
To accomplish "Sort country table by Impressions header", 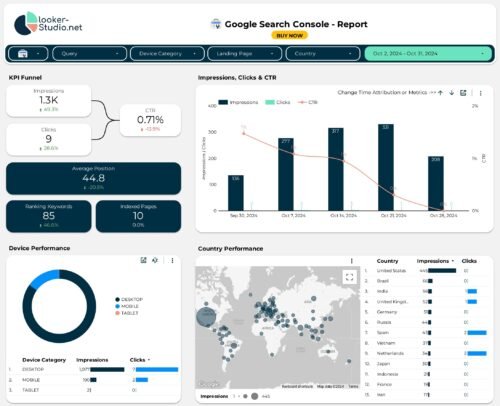I will pyautogui.click(x=435, y=261).
